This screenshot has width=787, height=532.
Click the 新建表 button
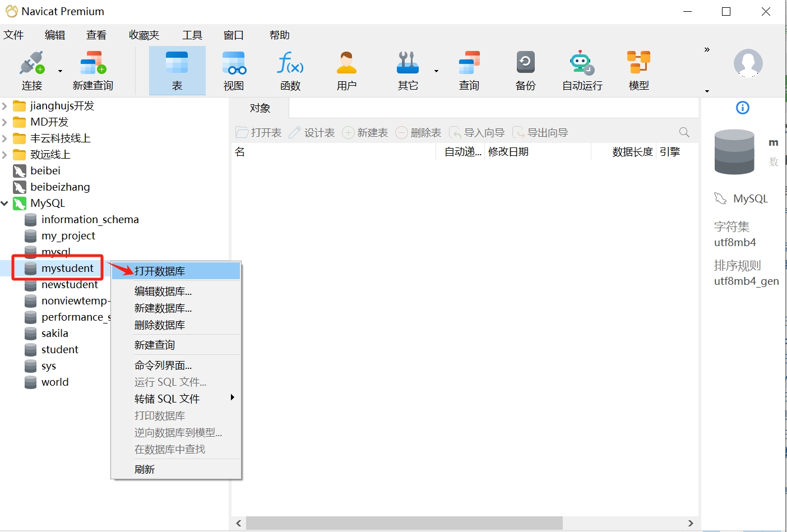(x=365, y=132)
